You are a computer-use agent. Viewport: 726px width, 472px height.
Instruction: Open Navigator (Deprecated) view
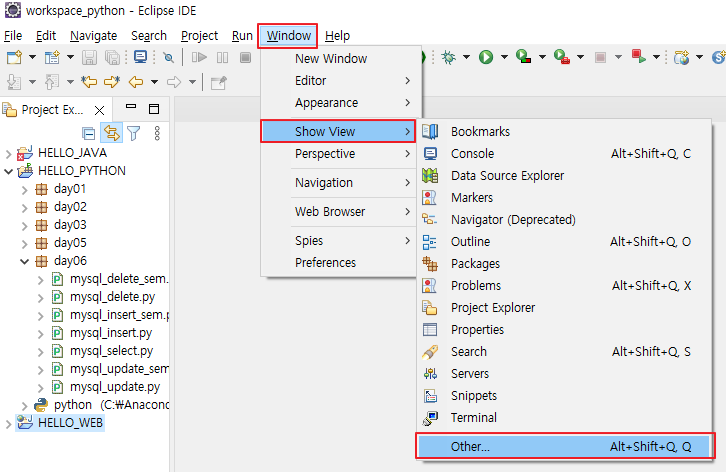click(x=564, y=220)
